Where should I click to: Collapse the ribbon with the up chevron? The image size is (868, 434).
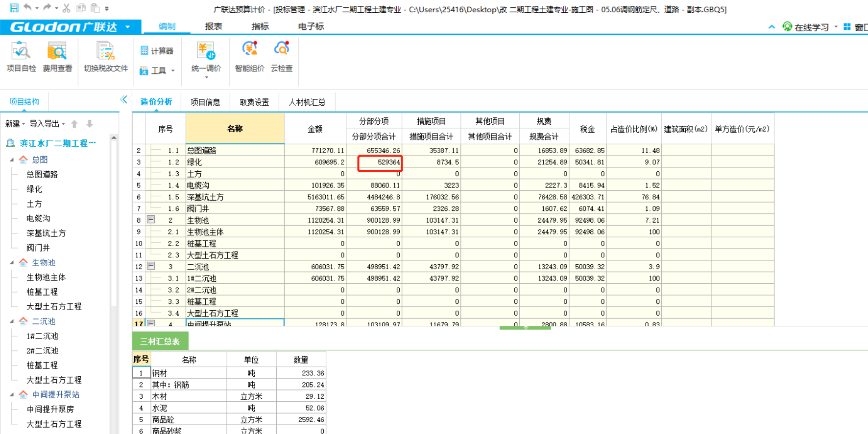(772, 27)
